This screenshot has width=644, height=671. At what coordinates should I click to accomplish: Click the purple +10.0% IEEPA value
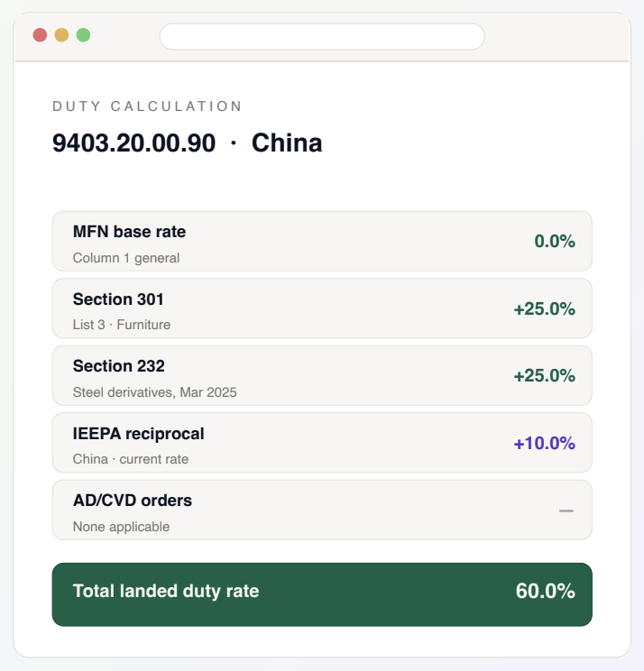pyautogui.click(x=544, y=444)
